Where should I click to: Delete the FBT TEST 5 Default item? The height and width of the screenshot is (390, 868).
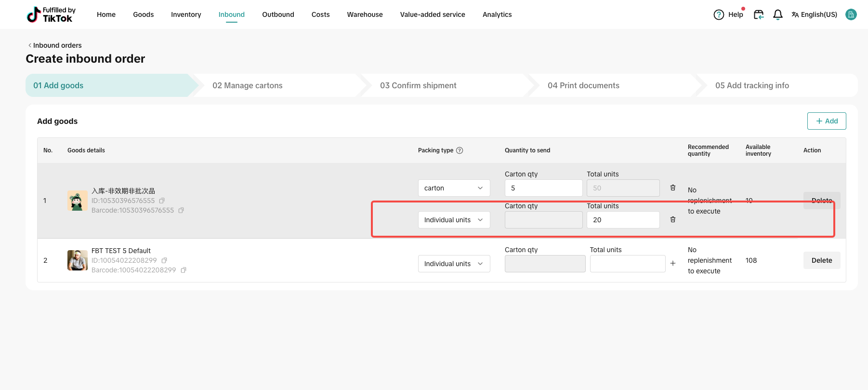[822, 260]
